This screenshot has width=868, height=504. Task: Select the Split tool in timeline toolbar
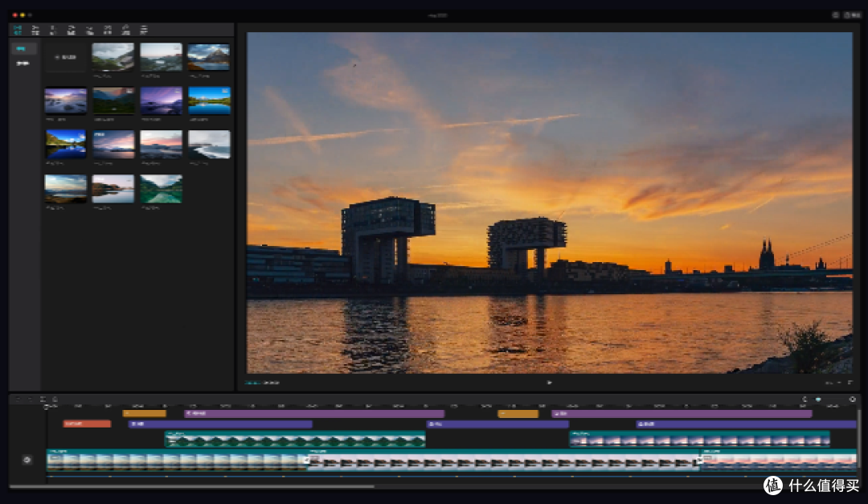point(43,399)
